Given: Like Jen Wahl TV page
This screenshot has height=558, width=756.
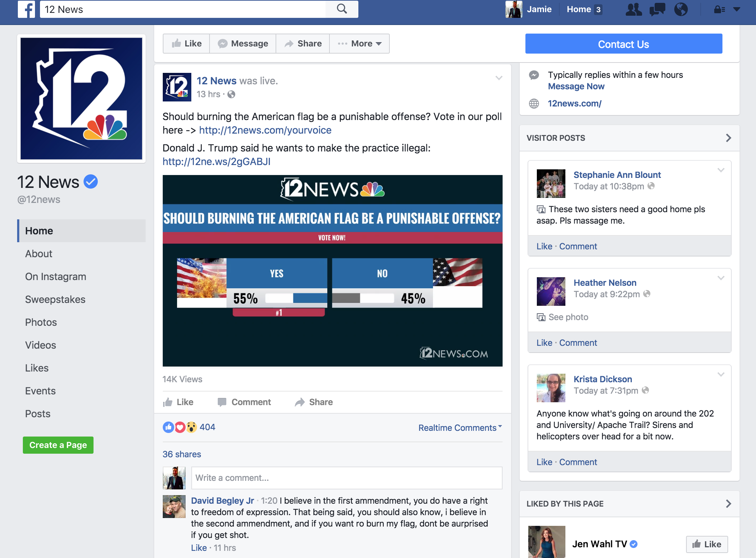Looking at the screenshot, I should click(x=707, y=544).
